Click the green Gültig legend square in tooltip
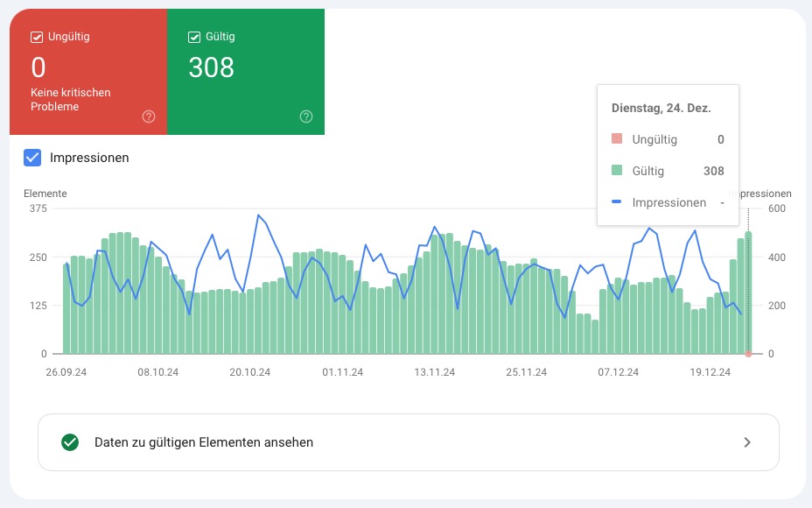This screenshot has width=812, height=508. click(x=618, y=171)
